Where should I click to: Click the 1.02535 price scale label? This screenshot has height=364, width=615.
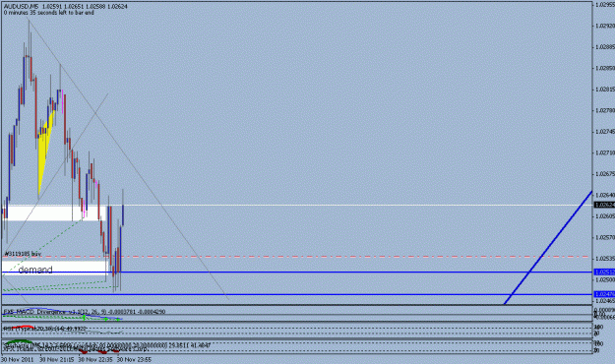pos(605,259)
